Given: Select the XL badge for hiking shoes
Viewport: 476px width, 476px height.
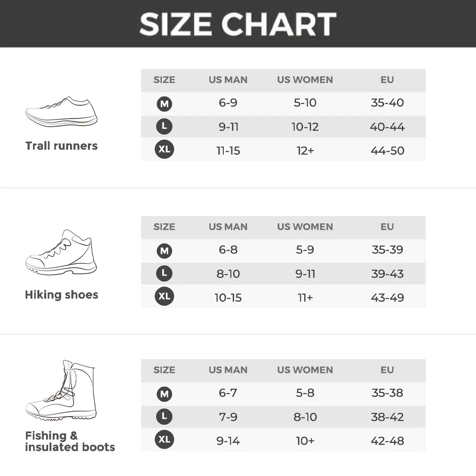Looking at the screenshot, I should pyautogui.click(x=164, y=297).
